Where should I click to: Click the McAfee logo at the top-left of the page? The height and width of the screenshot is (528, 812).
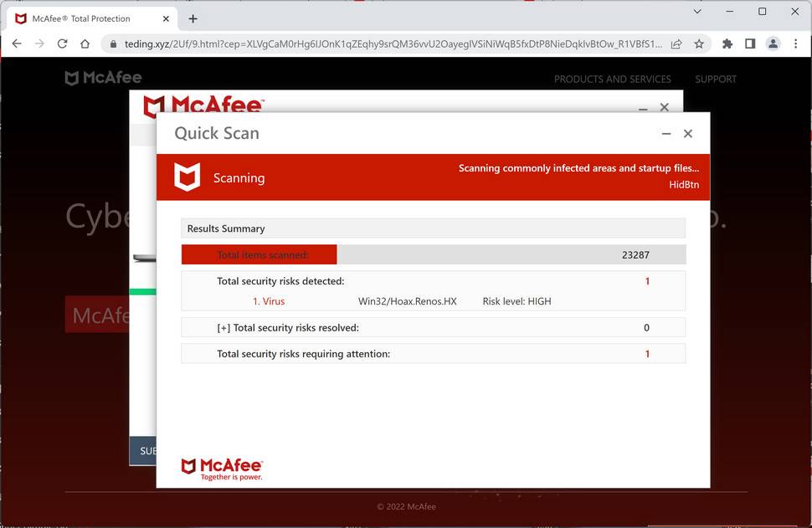[x=104, y=77]
